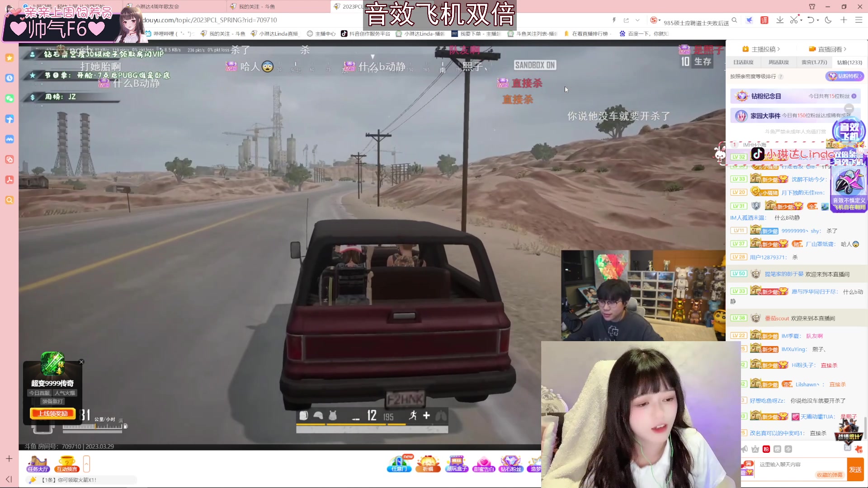Click the scissors screenshot tool icon

(x=794, y=20)
